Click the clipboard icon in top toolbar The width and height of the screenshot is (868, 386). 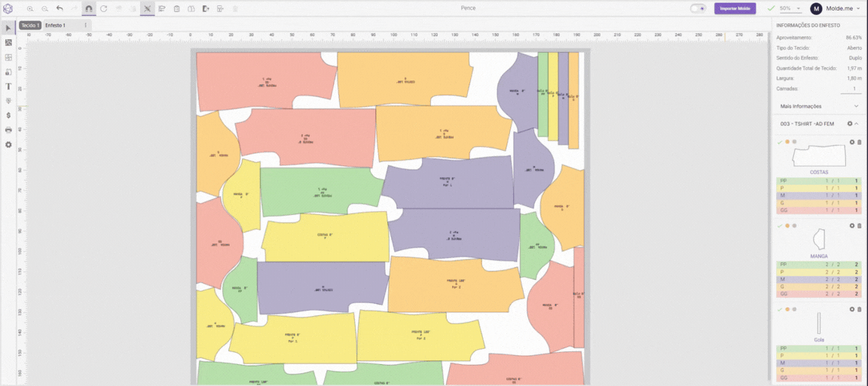pyautogui.click(x=176, y=9)
